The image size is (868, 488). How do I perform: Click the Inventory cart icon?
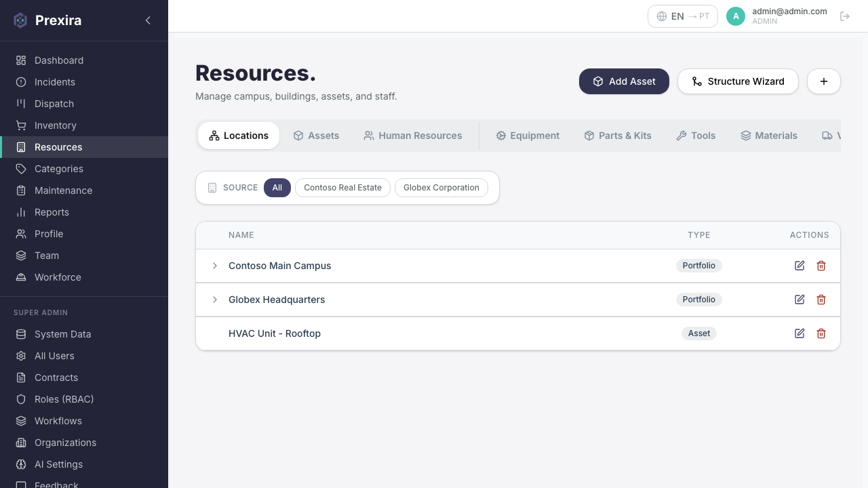(21, 125)
